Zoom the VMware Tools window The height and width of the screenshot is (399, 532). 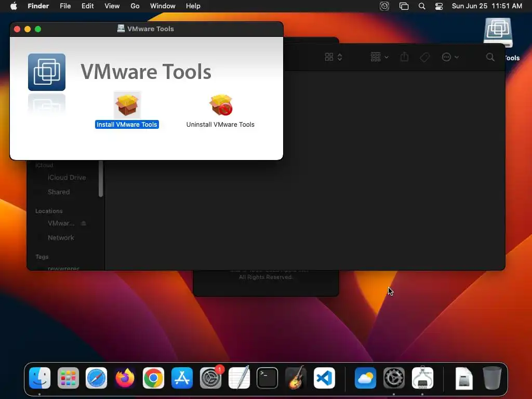pyautogui.click(x=38, y=29)
